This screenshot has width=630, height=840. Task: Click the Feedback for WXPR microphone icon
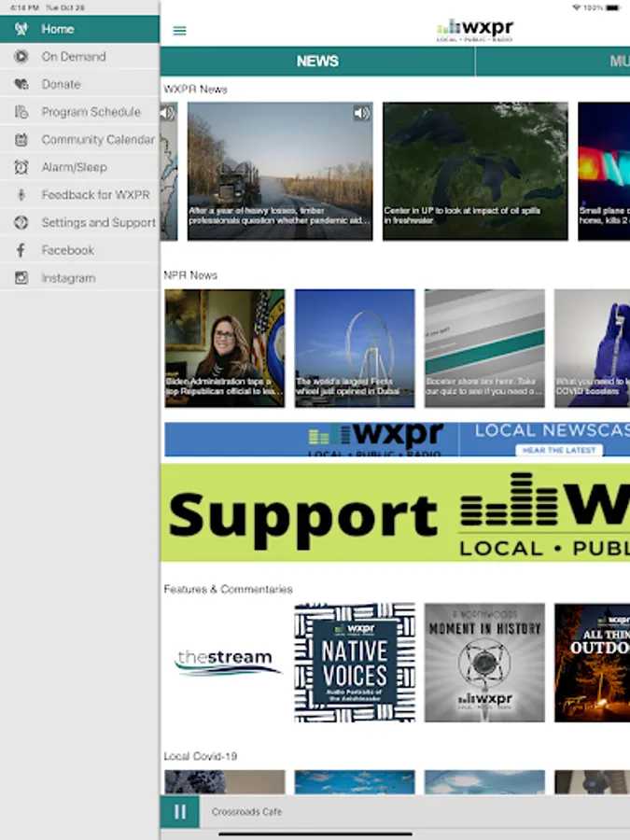pos(21,195)
